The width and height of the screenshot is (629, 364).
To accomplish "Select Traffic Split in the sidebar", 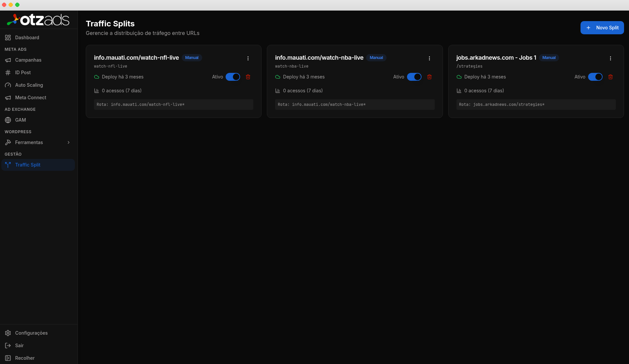I will click(38, 165).
